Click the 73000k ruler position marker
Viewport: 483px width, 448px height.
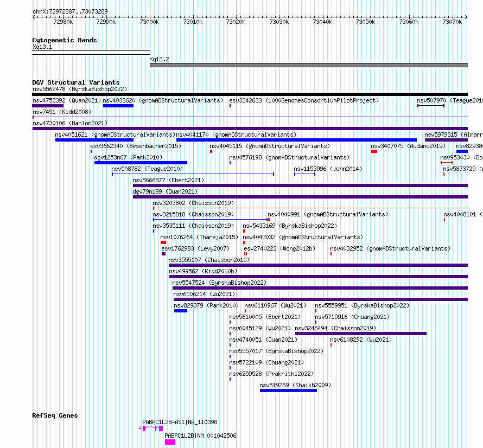click(149, 22)
